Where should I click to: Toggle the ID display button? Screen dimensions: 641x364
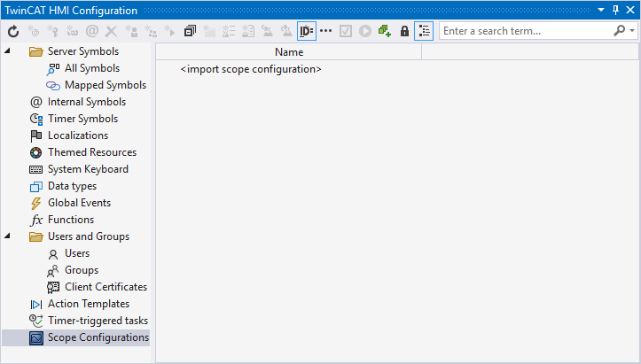click(x=307, y=31)
